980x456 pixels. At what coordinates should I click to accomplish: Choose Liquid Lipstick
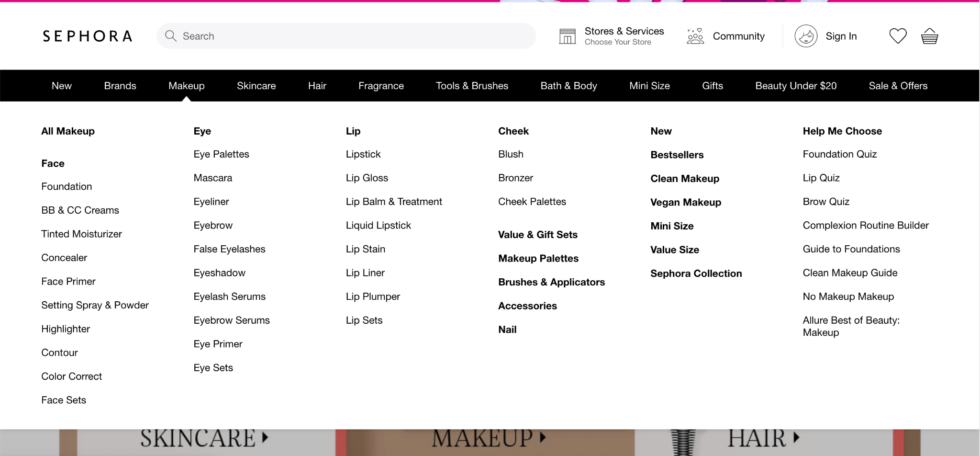pos(379,225)
